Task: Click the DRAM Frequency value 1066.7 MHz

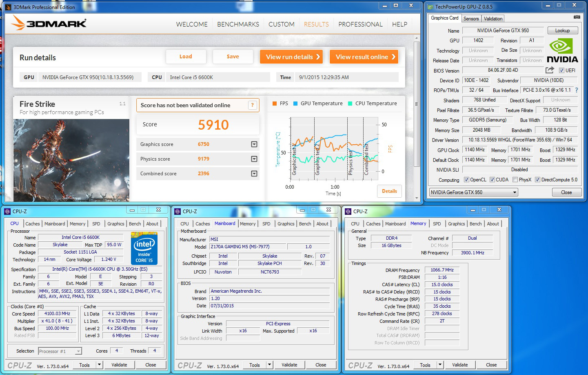Action: [x=442, y=270]
